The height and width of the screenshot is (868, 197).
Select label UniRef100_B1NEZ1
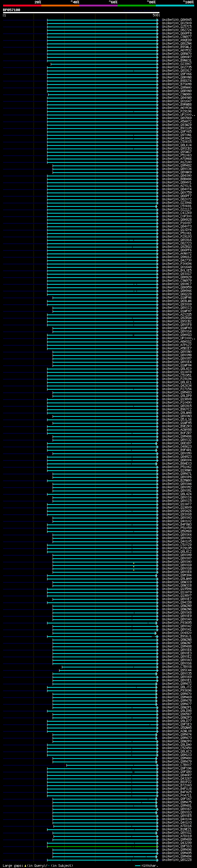177,830
